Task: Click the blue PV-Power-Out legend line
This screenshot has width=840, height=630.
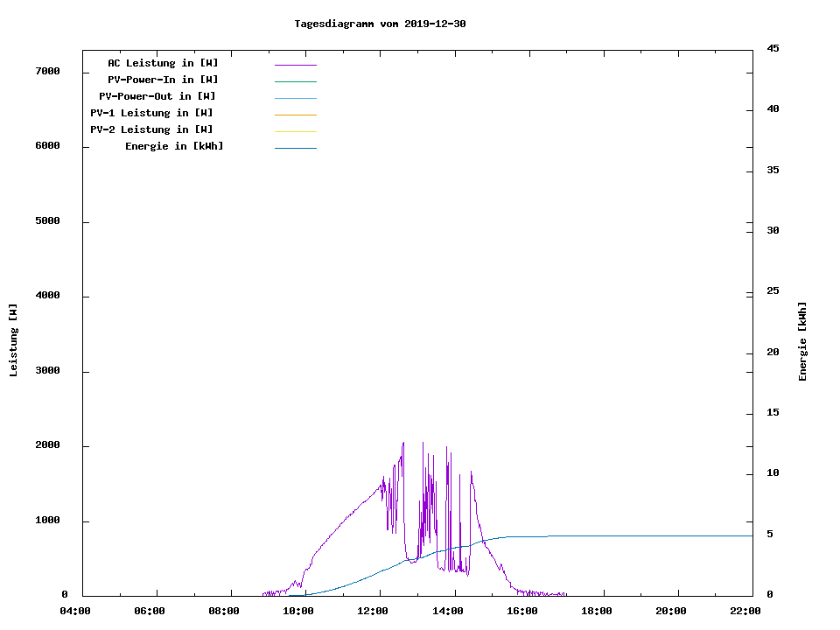Action: [x=295, y=98]
